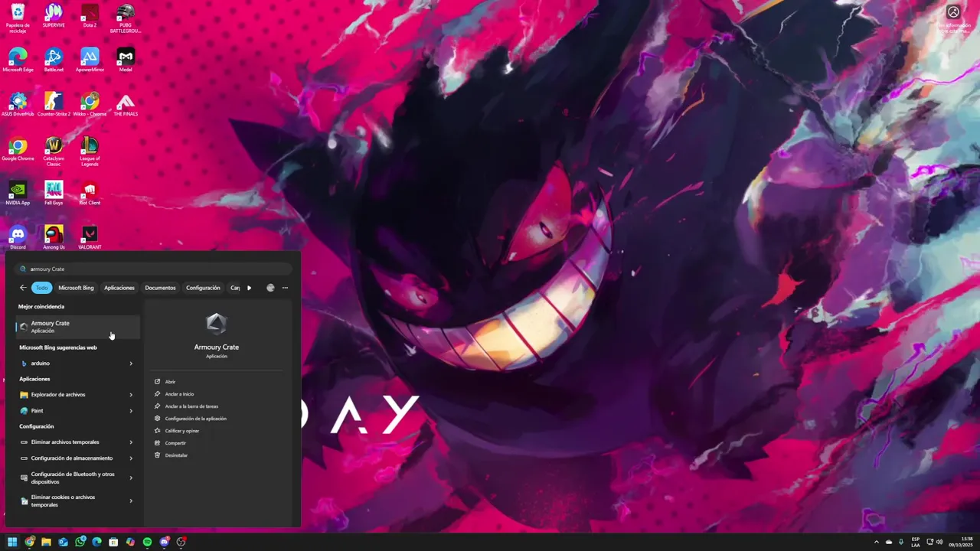Expand Configuración de Bluetooth y otros dispositivos chevron

pos(131,478)
